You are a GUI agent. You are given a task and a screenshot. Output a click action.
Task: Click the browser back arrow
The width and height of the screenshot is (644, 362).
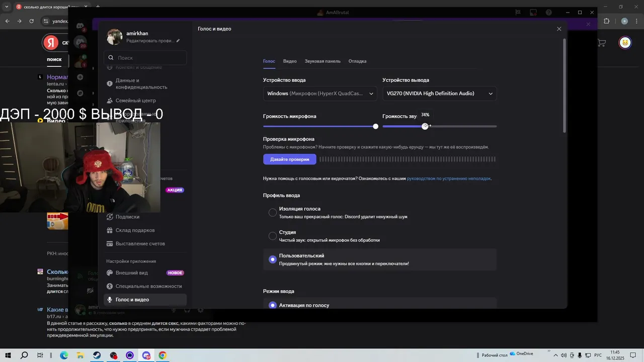(x=8, y=21)
